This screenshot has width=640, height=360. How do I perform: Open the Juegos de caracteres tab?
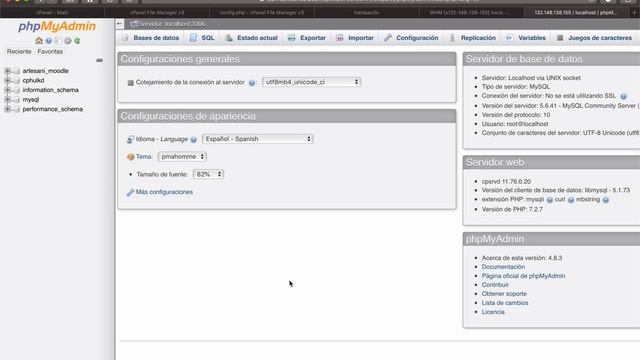[x=594, y=38]
